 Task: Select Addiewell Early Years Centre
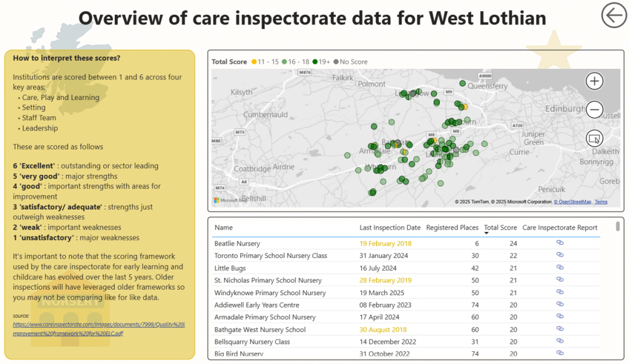[x=257, y=304]
